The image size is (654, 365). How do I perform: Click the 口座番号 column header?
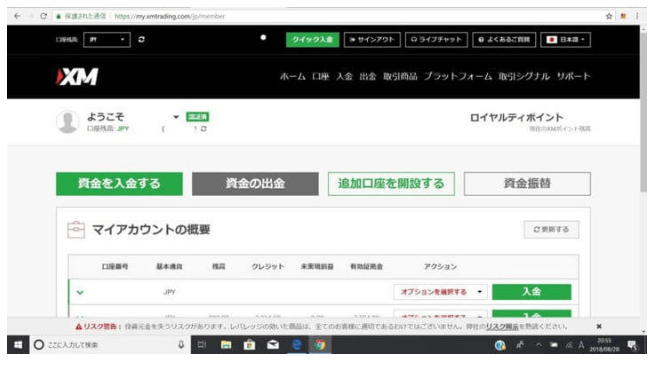coord(115,267)
